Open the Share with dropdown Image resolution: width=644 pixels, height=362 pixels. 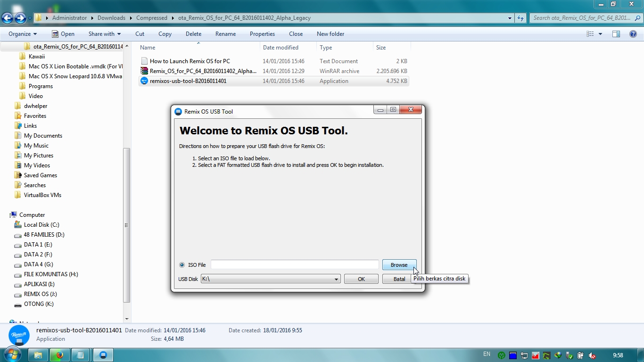pos(104,33)
